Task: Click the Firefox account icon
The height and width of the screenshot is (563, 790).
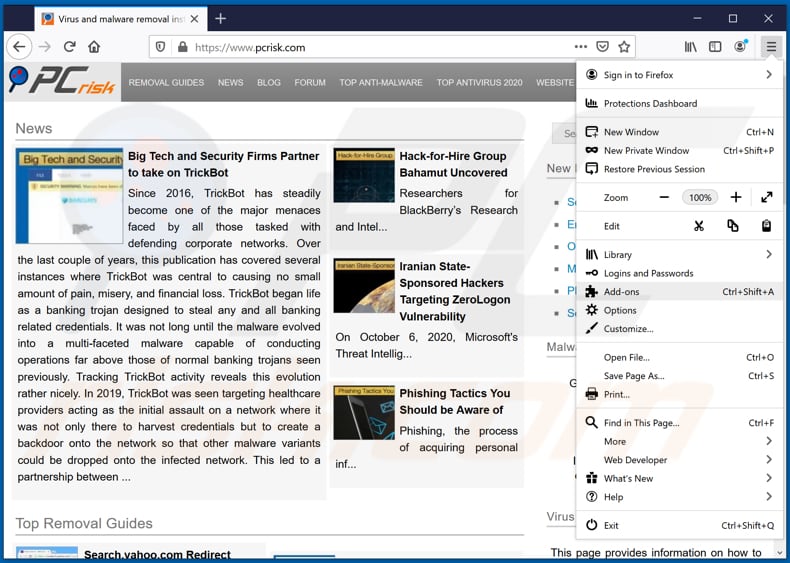Action: tap(740, 47)
